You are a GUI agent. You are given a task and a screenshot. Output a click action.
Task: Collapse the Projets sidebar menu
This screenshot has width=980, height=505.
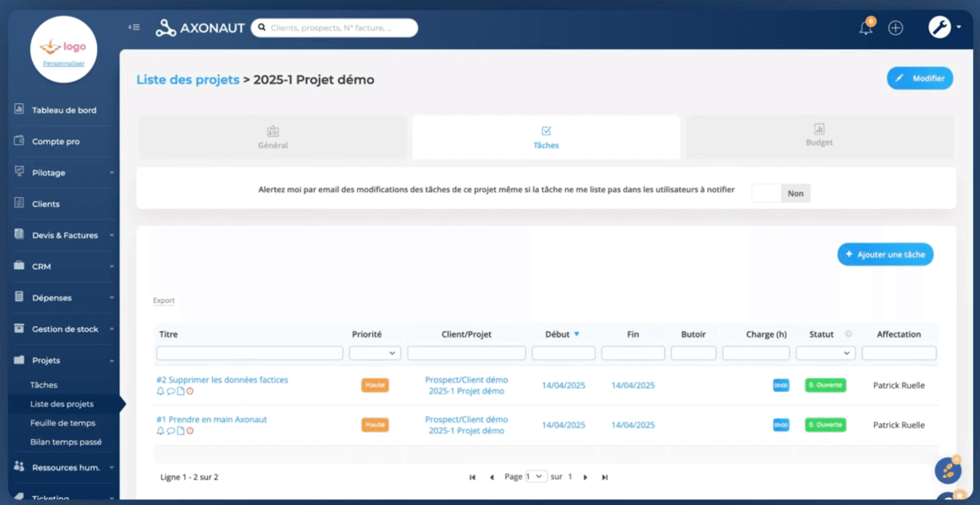pos(63,361)
